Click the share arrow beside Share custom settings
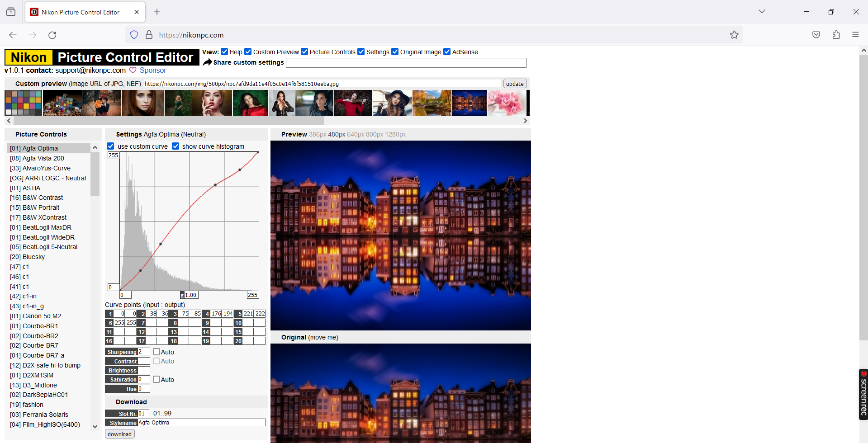868x443 pixels. (x=208, y=62)
